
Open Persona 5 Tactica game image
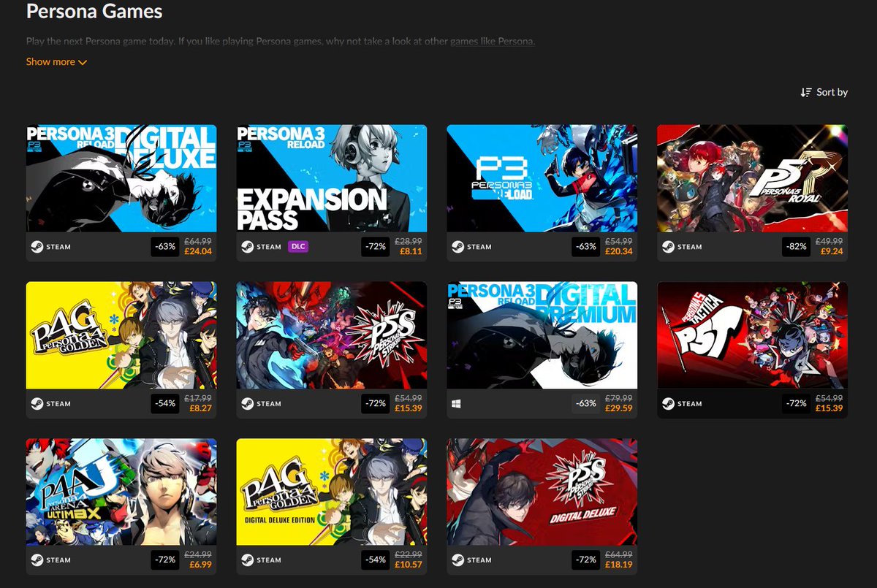[752, 335]
